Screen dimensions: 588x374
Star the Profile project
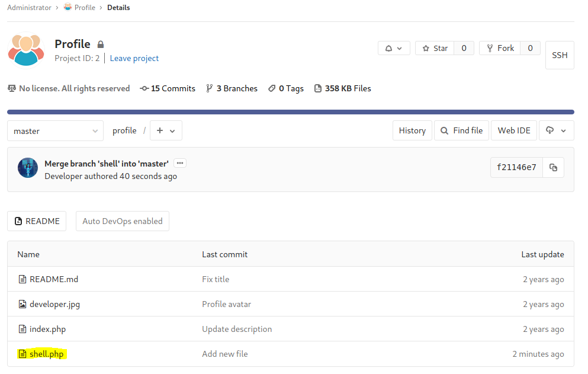click(434, 49)
